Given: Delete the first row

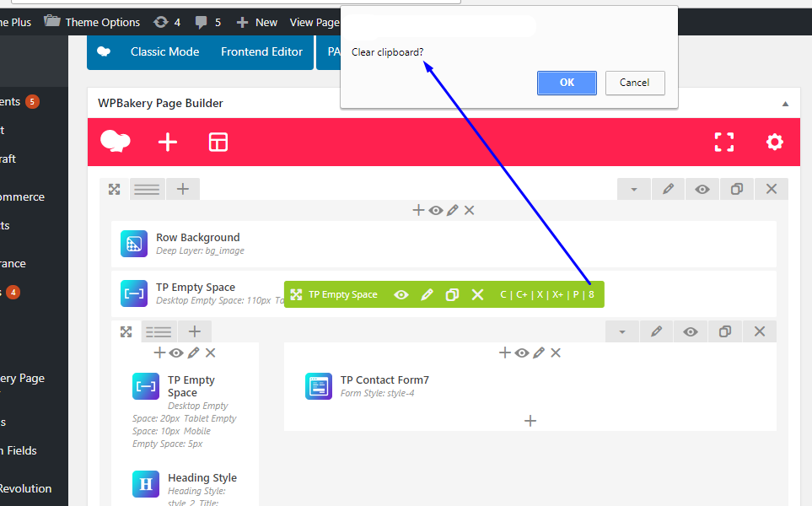Looking at the screenshot, I should [x=771, y=189].
